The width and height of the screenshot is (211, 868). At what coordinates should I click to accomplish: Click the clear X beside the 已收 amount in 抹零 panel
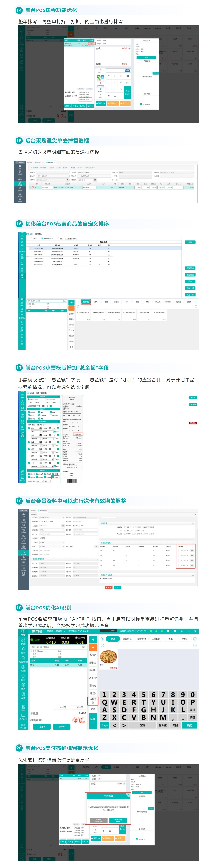click(x=129, y=48)
